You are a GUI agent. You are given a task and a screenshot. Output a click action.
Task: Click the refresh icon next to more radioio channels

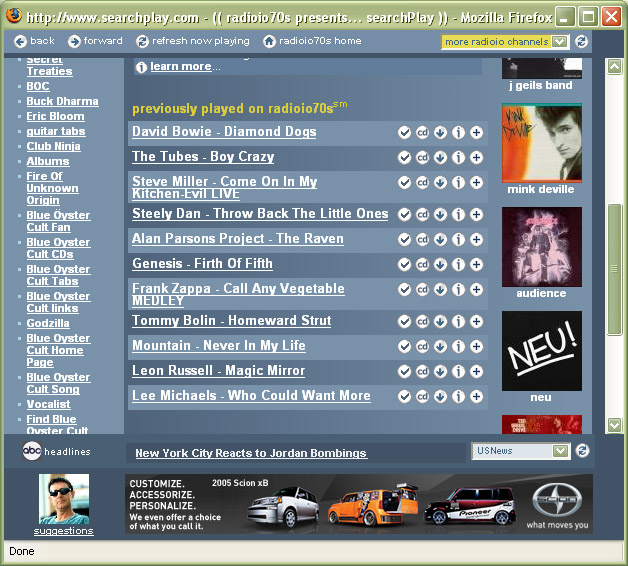tap(582, 41)
